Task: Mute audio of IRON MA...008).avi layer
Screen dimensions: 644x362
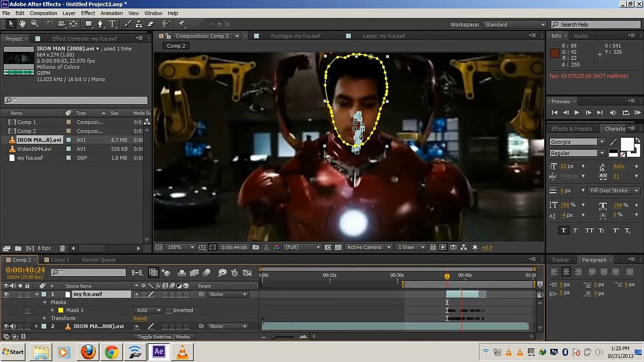Action: (x=13, y=326)
